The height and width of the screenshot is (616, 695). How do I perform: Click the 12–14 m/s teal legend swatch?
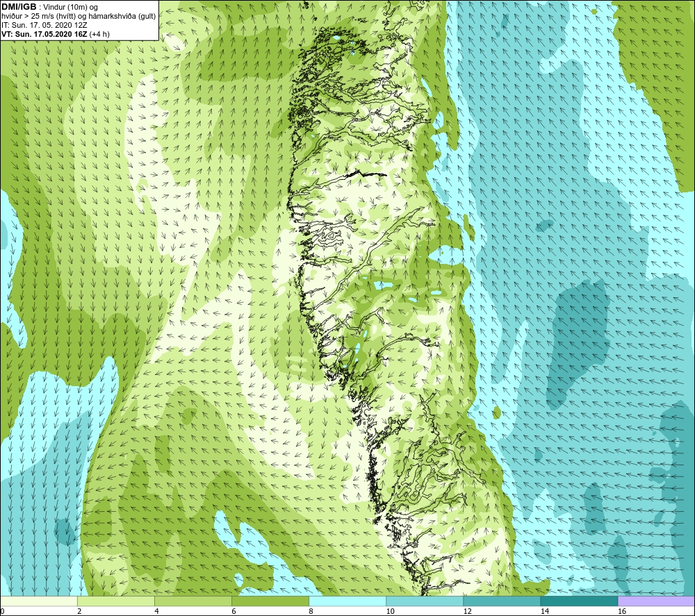point(501,601)
